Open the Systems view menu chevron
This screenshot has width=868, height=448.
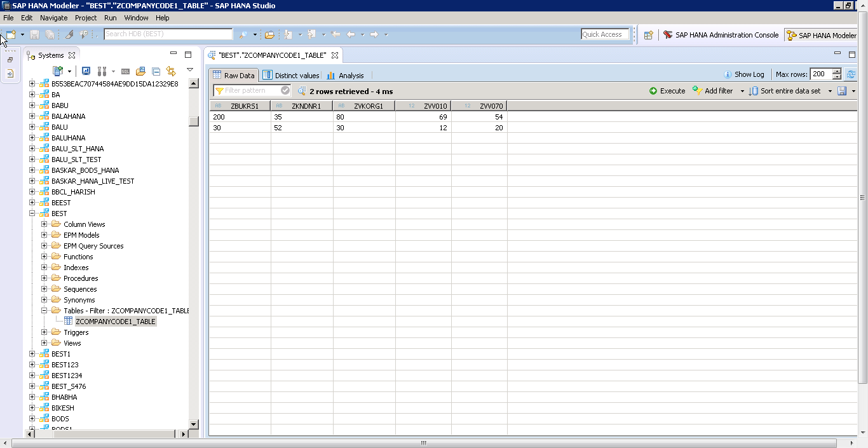point(189,71)
